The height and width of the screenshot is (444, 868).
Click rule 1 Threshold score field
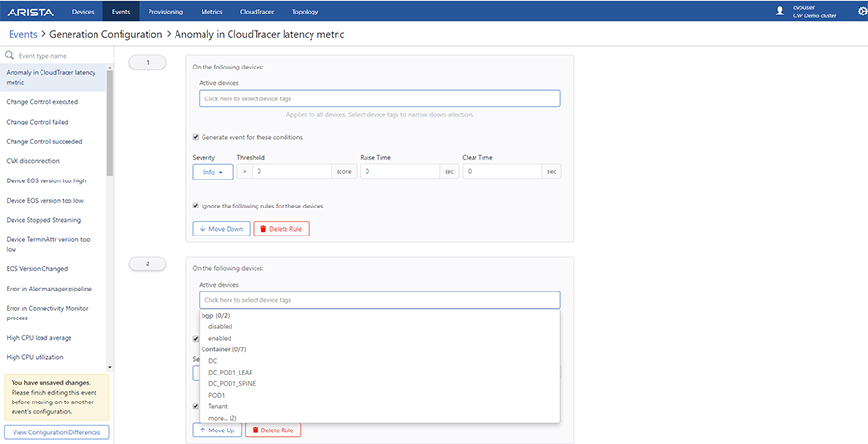click(x=291, y=172)
